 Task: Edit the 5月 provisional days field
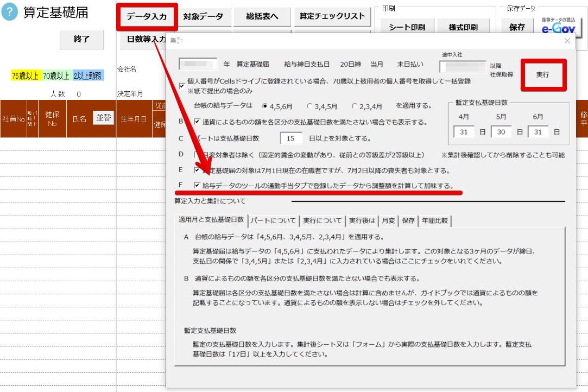coord(501,132)
